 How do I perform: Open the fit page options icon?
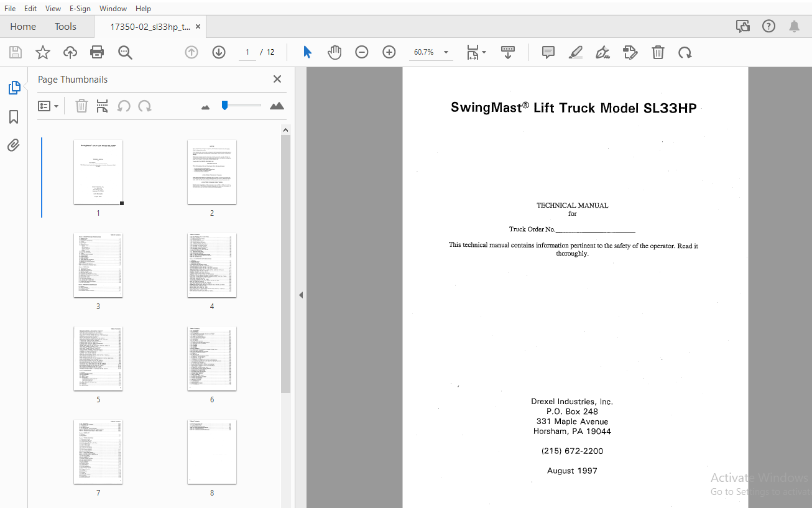pyautogui.click(x=476, y=52)
